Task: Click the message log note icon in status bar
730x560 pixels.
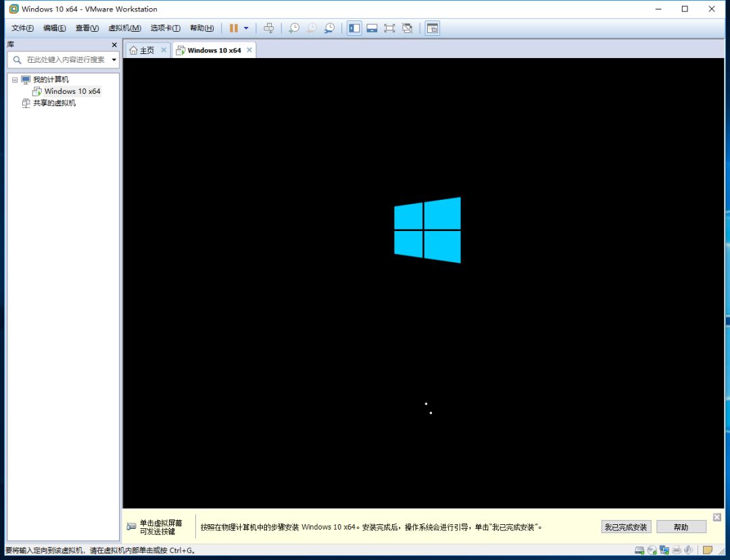Action: click(707, 551)
